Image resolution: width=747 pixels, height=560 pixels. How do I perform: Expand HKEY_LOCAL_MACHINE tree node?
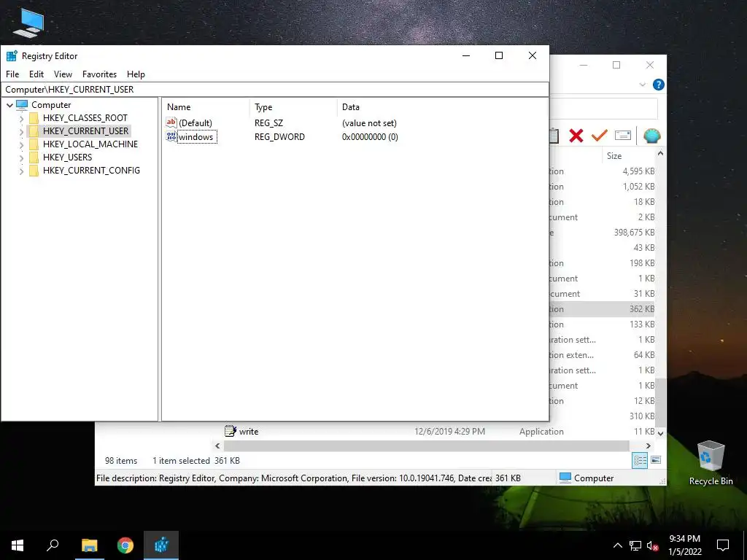[x=21, y=144]
